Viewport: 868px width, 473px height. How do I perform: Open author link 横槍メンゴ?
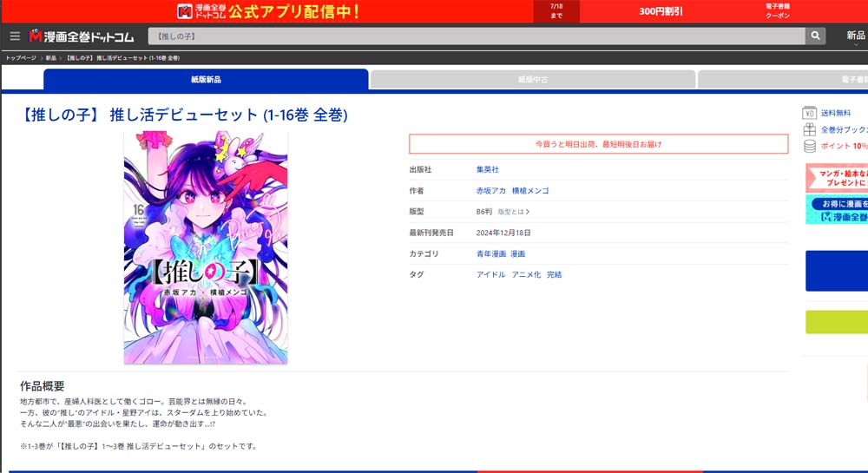[x=530, y=190]
